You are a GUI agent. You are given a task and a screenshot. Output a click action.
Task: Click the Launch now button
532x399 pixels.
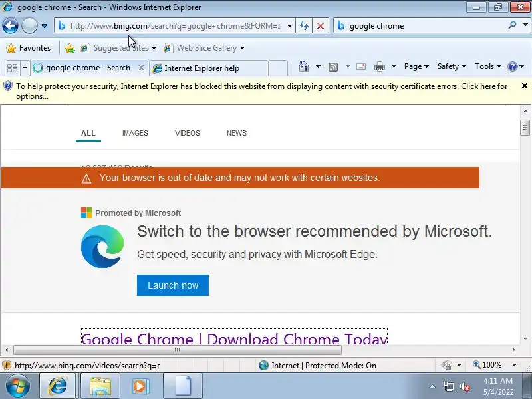click(x=173, y=285)
